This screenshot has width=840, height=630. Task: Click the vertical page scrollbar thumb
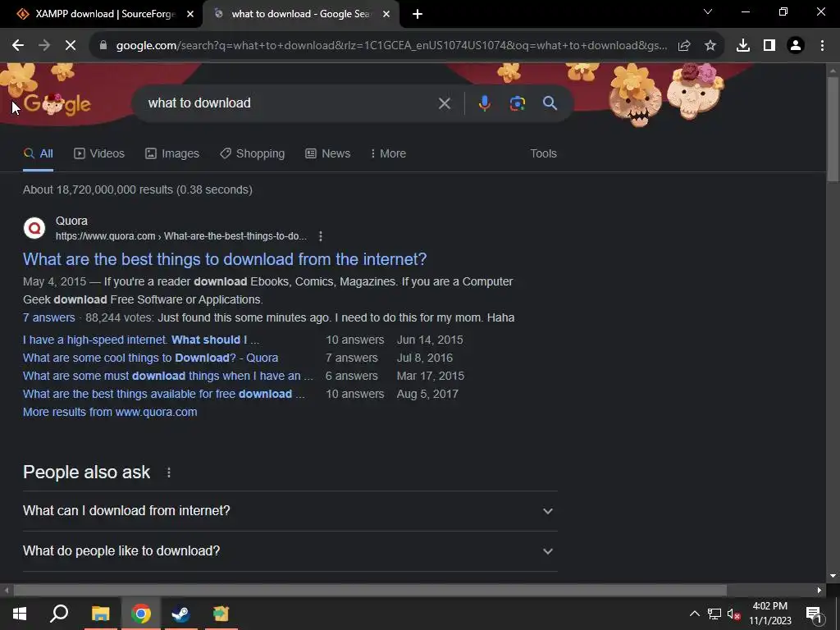833,129
